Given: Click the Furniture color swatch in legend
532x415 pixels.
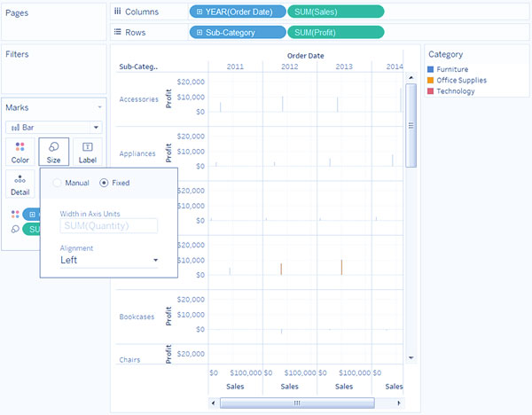Looking at the screenshot, I should click(431, 69).
